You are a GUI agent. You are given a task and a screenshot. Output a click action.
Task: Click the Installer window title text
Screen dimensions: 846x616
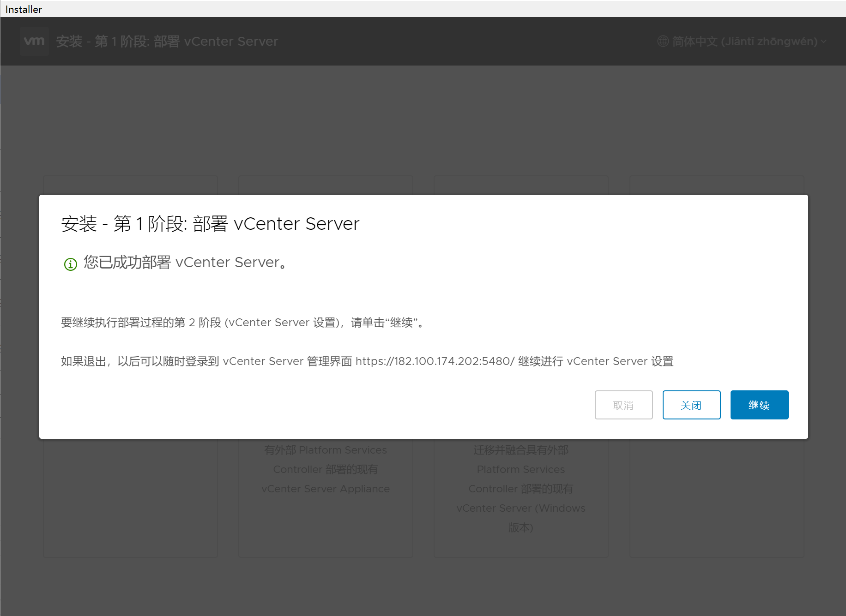tap(24, 9)
